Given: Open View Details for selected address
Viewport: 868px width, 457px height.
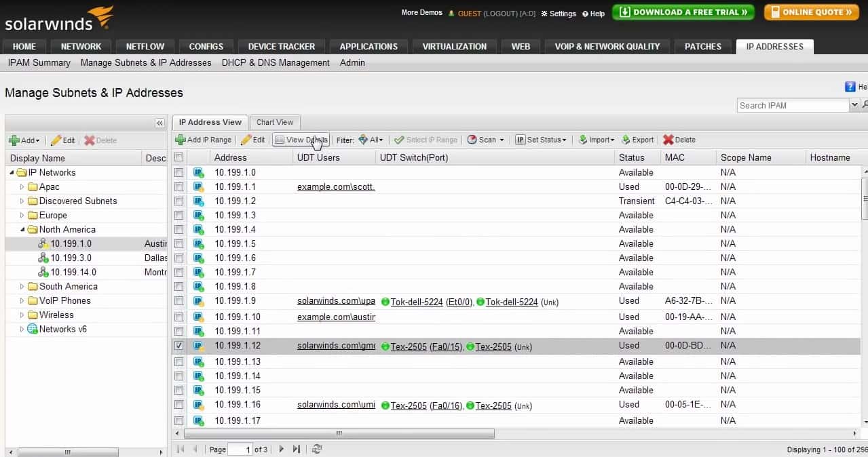Looking at the screenshot, I should click(301, 140).
